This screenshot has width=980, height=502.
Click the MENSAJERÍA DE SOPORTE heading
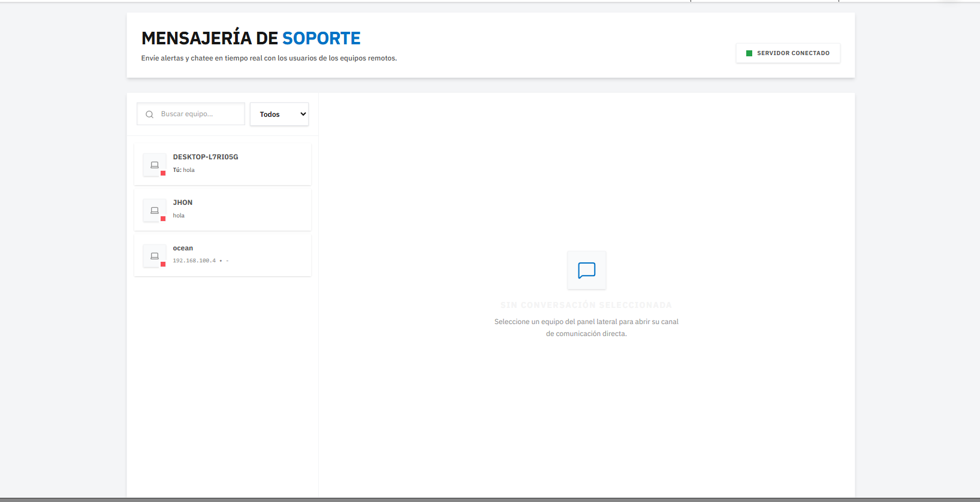coord(251,38)
